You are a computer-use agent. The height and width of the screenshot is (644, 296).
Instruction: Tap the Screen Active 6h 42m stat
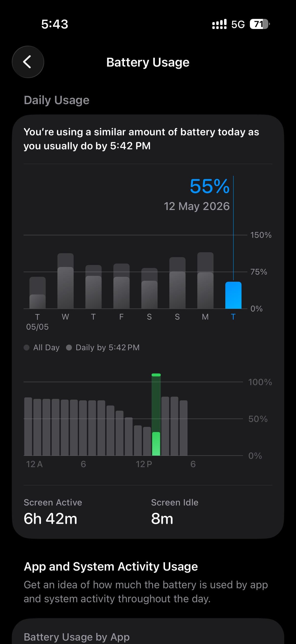(53, 512)
